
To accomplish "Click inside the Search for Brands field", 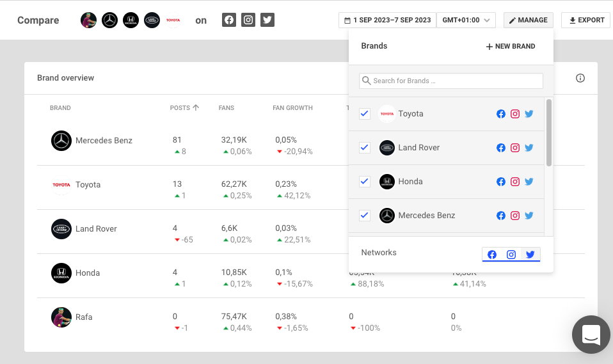I will click(450, 81).
